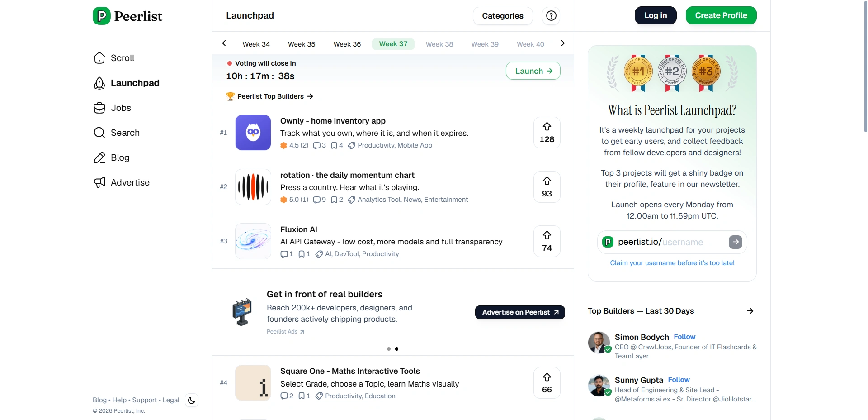Select first carousel dot
Screen dimensions: 868x420
389,349
